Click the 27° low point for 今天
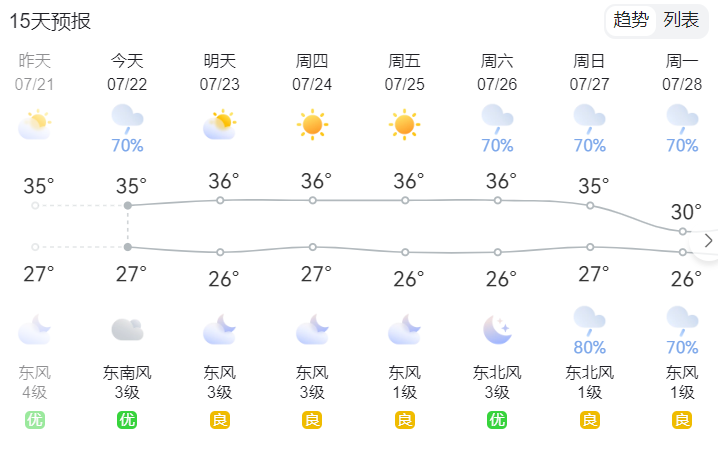 (128, 247)
